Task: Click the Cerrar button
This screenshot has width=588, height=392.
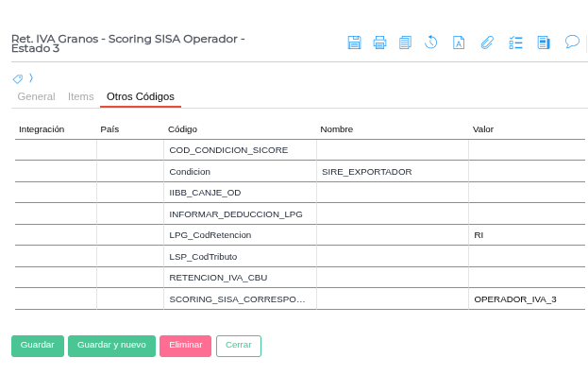Action: 238,346
